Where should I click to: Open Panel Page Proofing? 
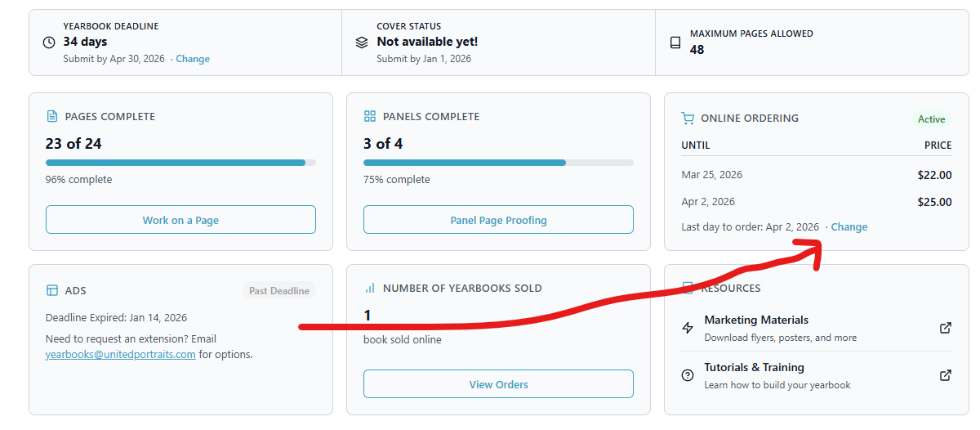click(x=498, y=220)
